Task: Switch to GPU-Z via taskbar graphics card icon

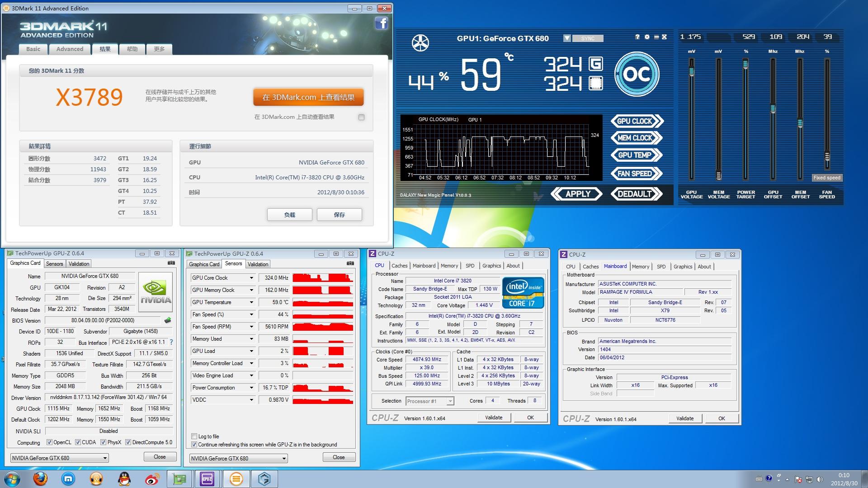Action: 179,479
